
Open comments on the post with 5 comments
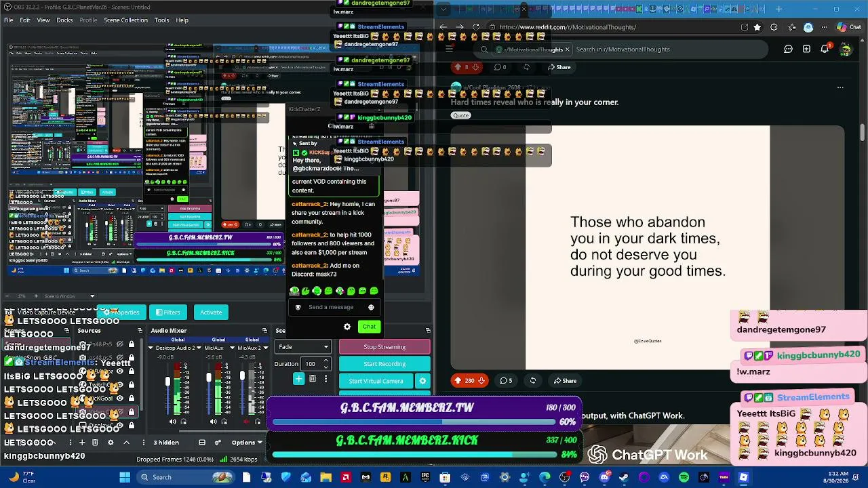[x=506, y=381]
